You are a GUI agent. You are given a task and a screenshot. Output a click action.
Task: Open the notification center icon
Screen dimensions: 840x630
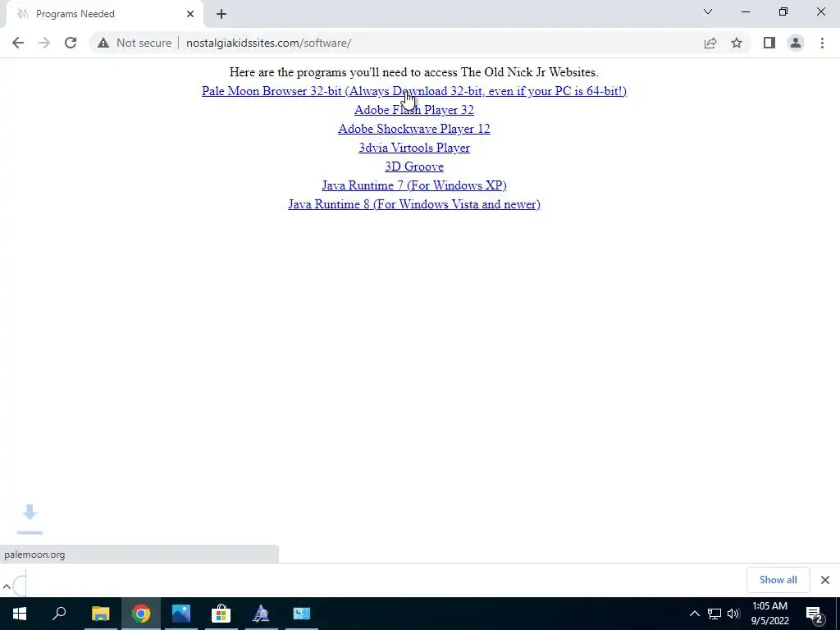[x=814, y=614]
